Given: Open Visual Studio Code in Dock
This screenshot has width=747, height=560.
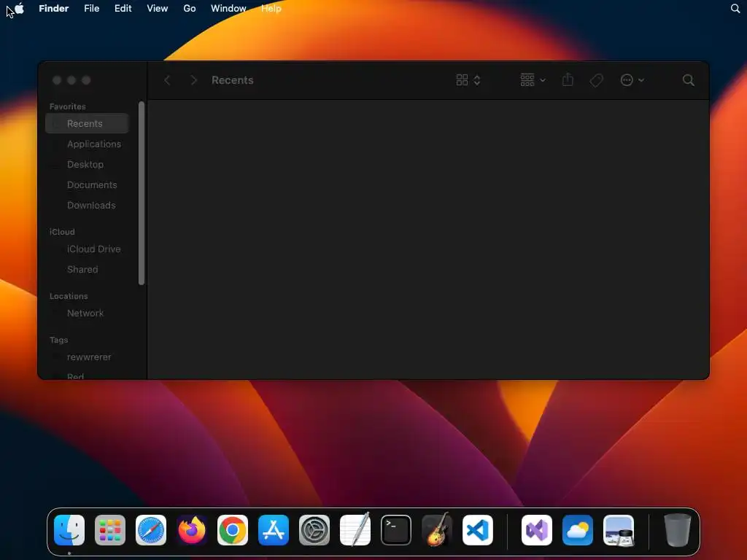Looking at the screenshot, I should coord(478,530).
